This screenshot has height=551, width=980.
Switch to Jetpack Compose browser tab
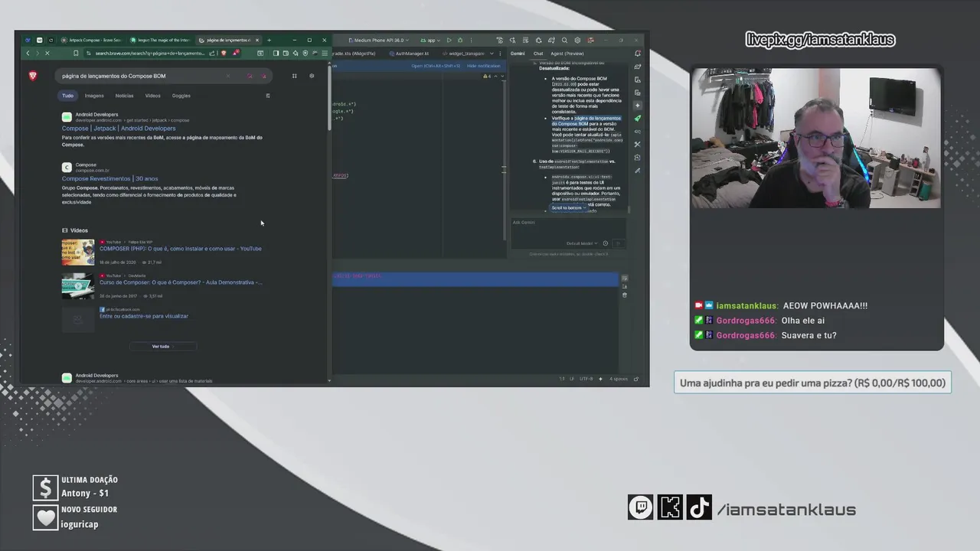click(x=90, y=40)
